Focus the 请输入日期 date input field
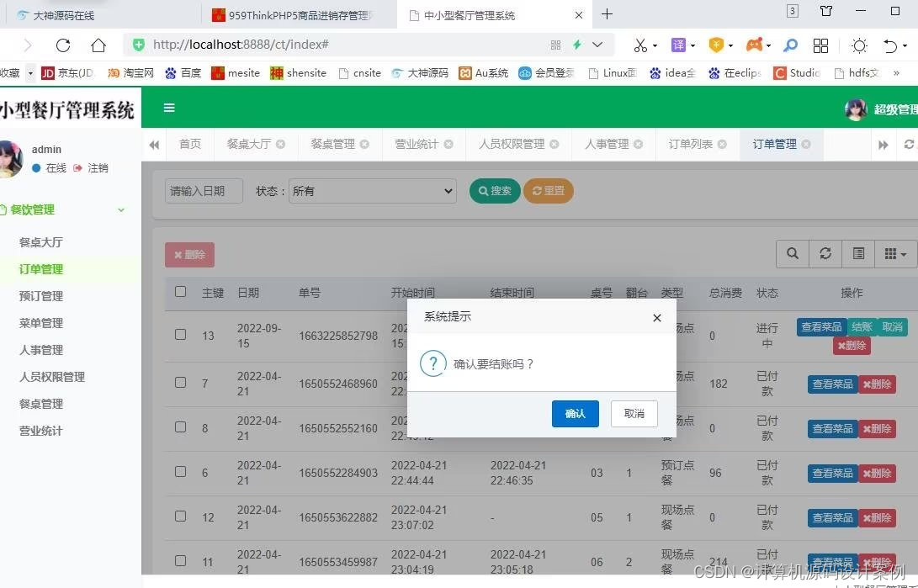Viewport: 918px width, 588px height. (204, 191)
